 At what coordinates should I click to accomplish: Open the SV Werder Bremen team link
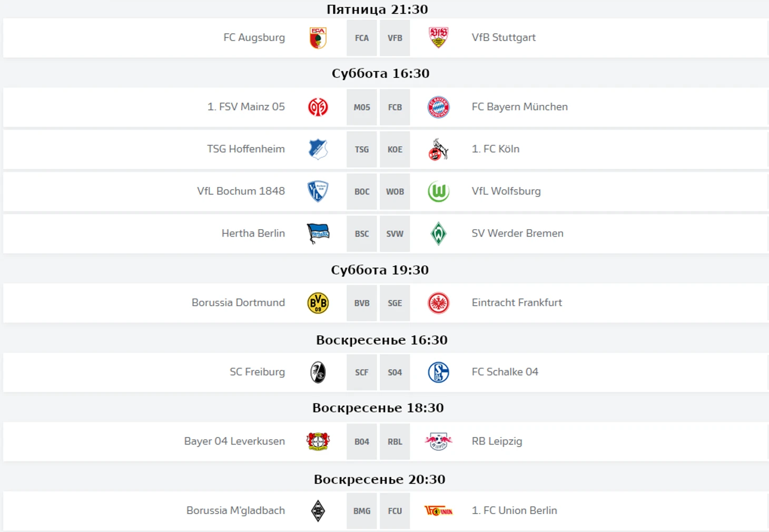517,233
